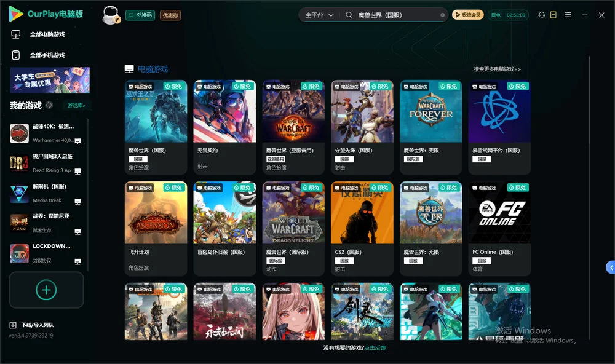Click the download queue arrow icon
The height and width of the screenshot is (364, 615).
tap(13, 325)
